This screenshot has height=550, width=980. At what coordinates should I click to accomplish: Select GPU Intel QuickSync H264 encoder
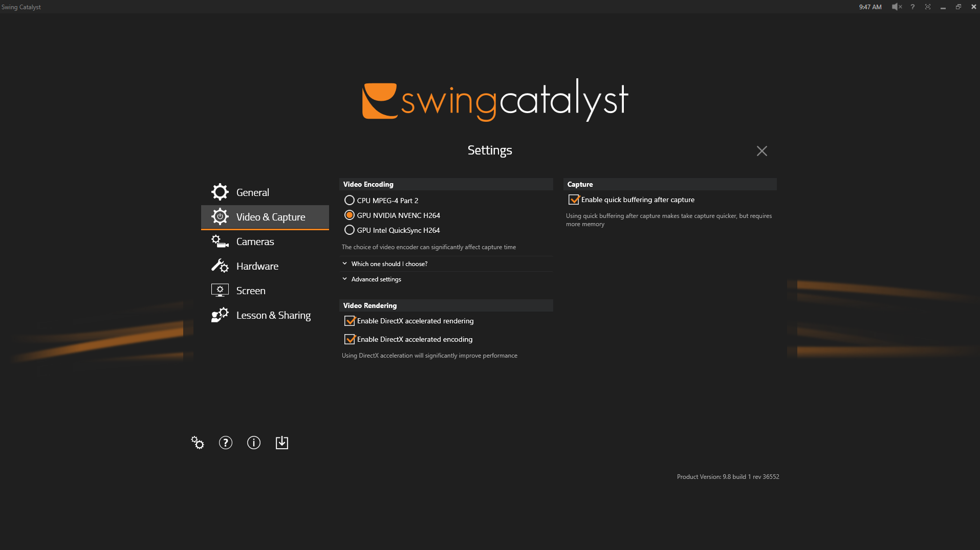[x=350, y=230]
